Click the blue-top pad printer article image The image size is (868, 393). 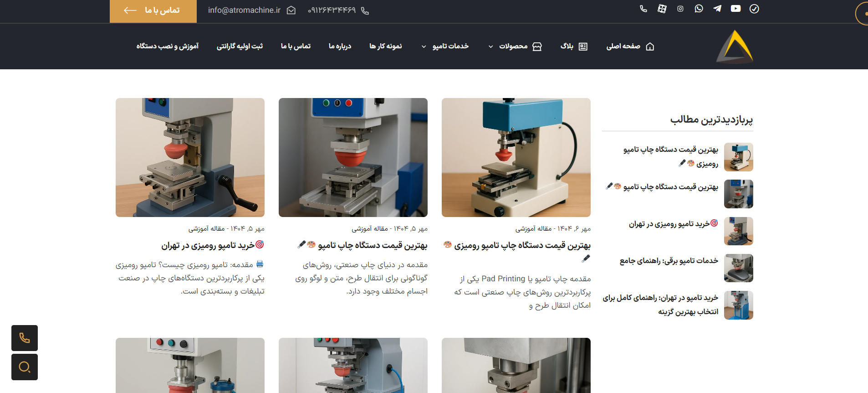(516, 157)
